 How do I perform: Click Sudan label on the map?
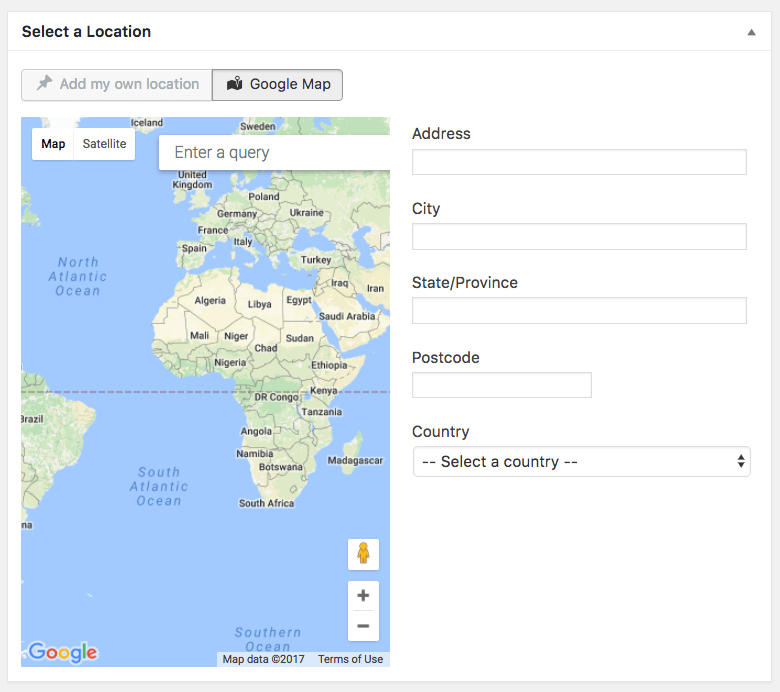[x=299, y=338]
